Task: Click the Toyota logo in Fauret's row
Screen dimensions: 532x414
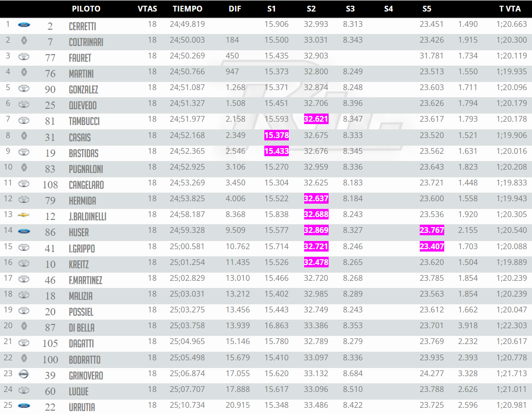Action: [x=24, y=57]
